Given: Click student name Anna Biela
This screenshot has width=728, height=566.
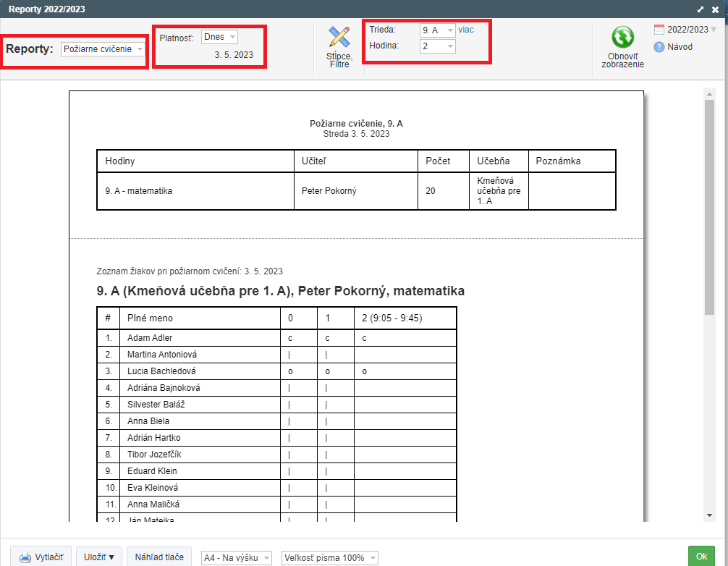Looking at the screenshot, I should click(x=148, y=421).
